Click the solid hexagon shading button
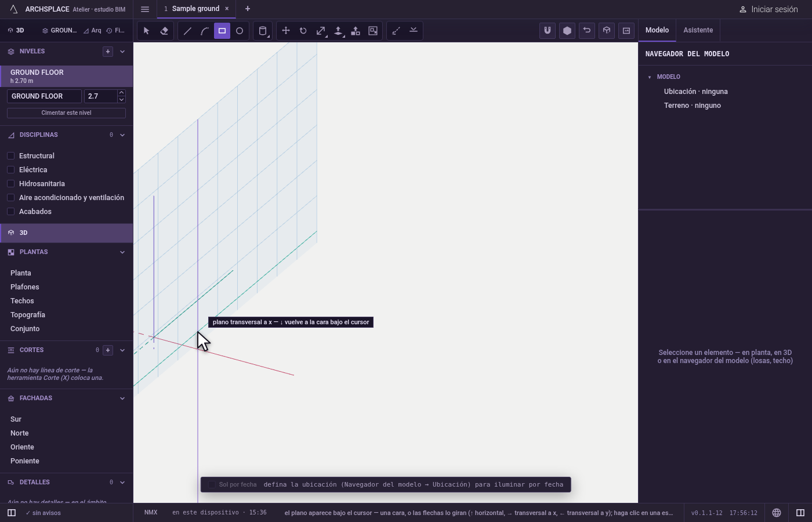Viewport: 812px width, 522px height. 567,31
